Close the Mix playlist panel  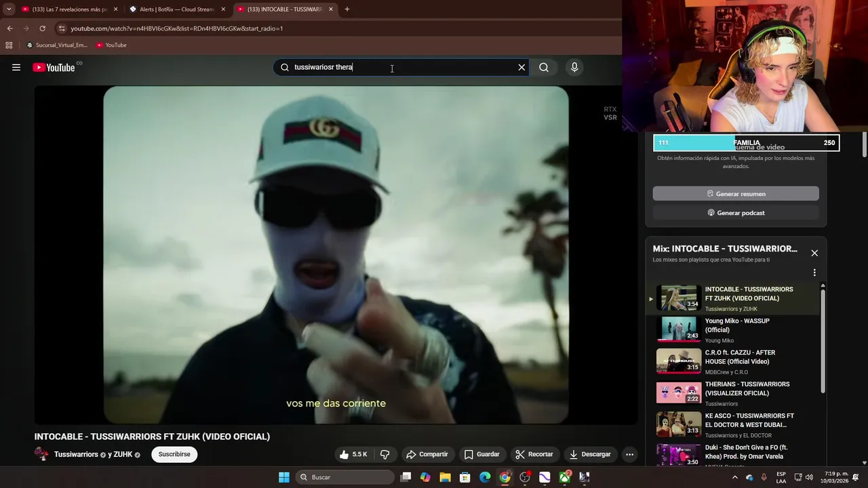(x=814, y=253)
